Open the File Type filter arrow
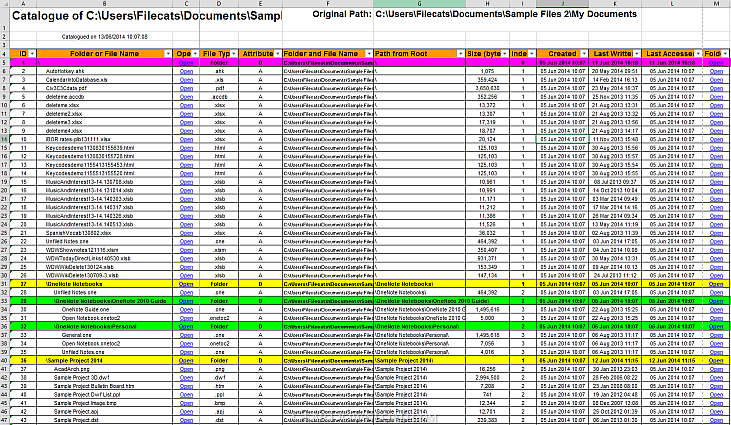 [235, 53]
